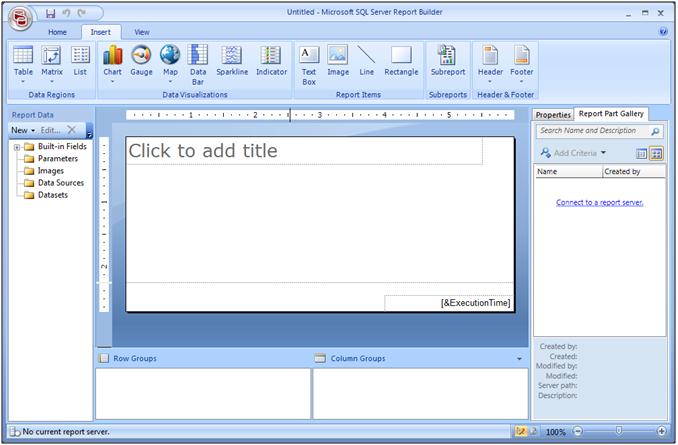Click the search magnifier in Report Part Gallery
The height and width of the screenshot is (445, 678).
point(655,131)
